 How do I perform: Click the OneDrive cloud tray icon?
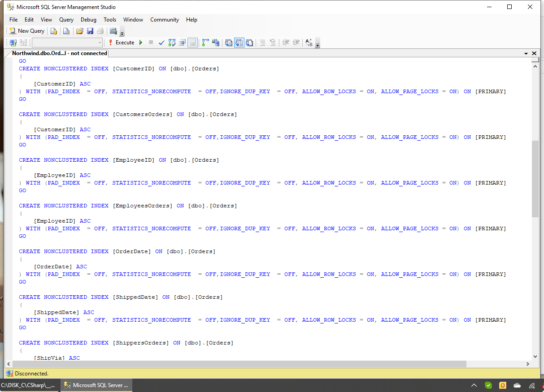517,385
